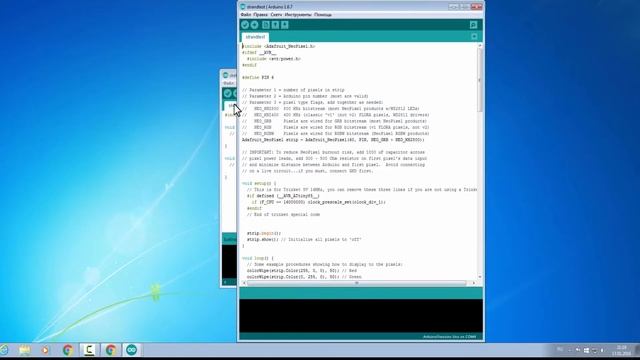The width and height of the screenshot is (640, 360).
Task: Click the editor's scroll down arrow
Action: [x=480, y=277]
